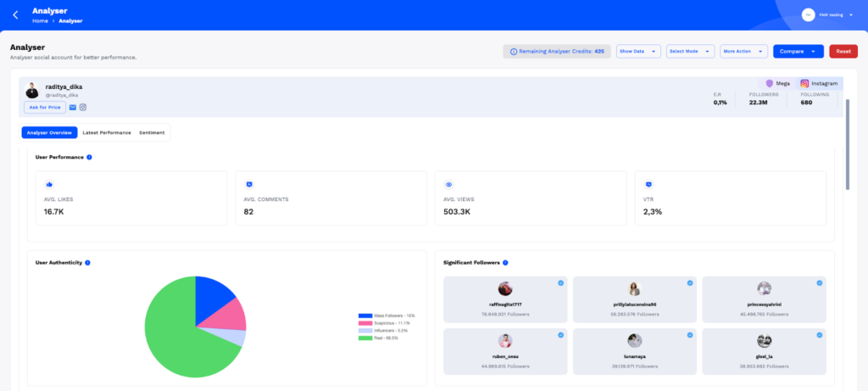Expand the More Action dropdown
The image size is (868, 391).
click(x=743, y=52)
